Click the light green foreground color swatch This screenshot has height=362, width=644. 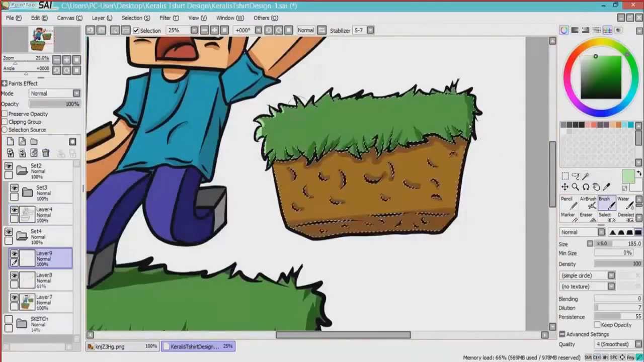(627, 176)
